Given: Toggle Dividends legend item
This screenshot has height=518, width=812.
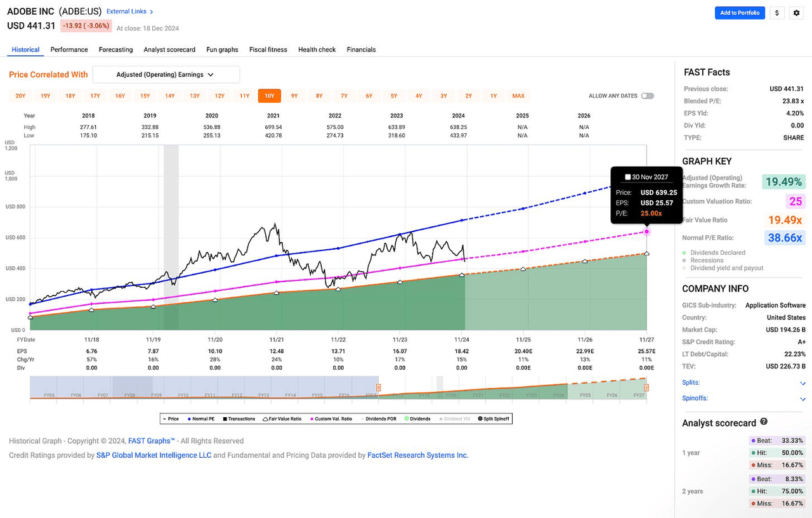Looking at the screenshot, I should coord(417,418).
